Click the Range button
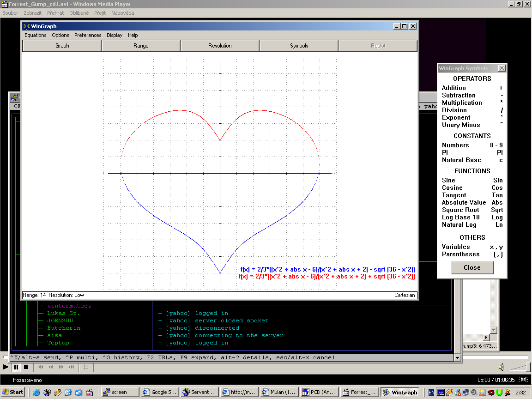The width and height of the screenshot is (532, 399). [141, 46]
